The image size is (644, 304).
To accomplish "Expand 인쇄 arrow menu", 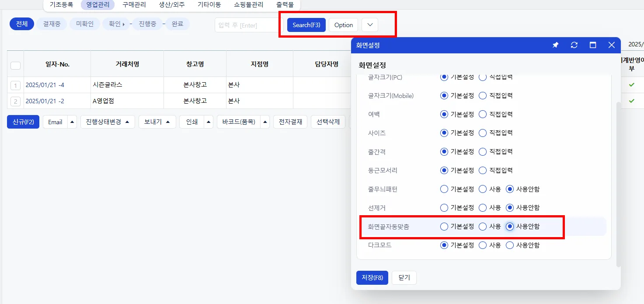I will click(x=209, y=122).
